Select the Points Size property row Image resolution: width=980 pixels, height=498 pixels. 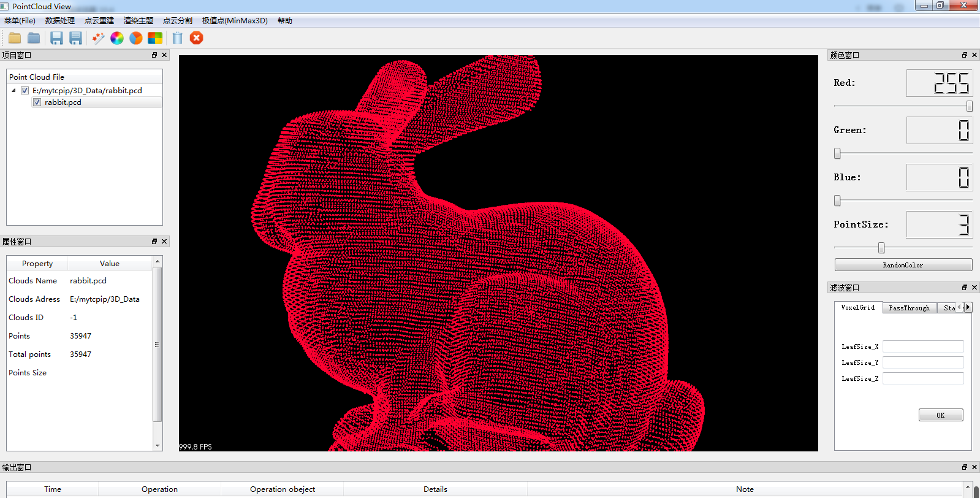tap(80, 373)
